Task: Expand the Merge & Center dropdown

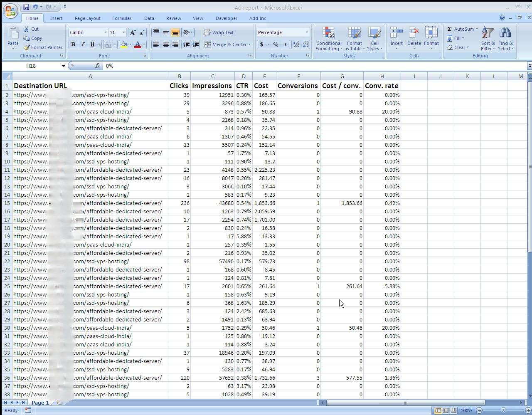Action: [x=249, y=44]
